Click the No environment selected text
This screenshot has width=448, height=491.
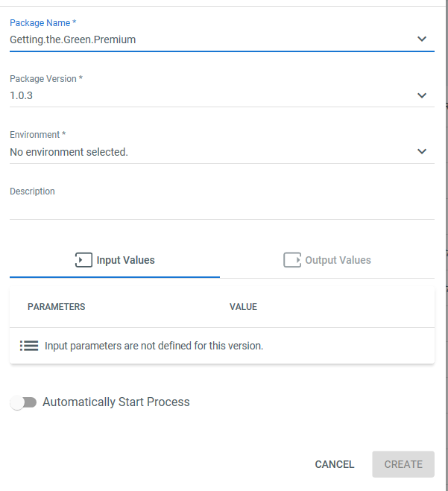(69, 152)
